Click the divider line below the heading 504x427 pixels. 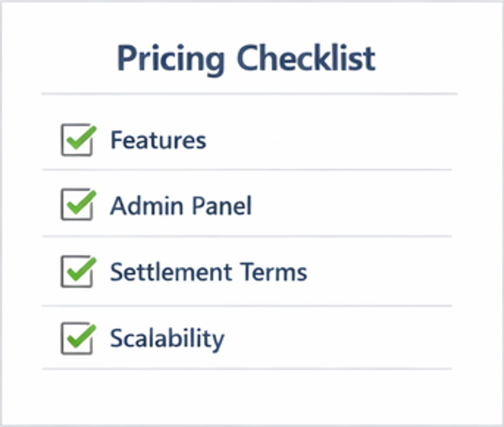pos(249,94)
